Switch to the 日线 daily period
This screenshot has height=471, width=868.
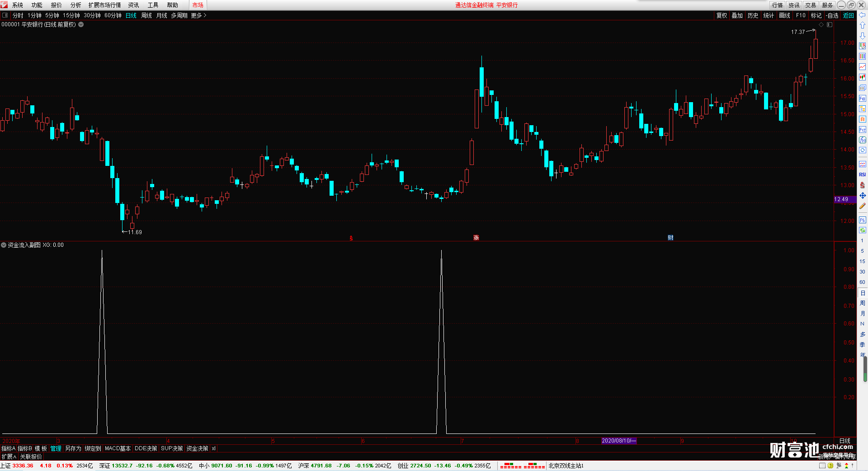pyautogui.click(x=131, y=15)
